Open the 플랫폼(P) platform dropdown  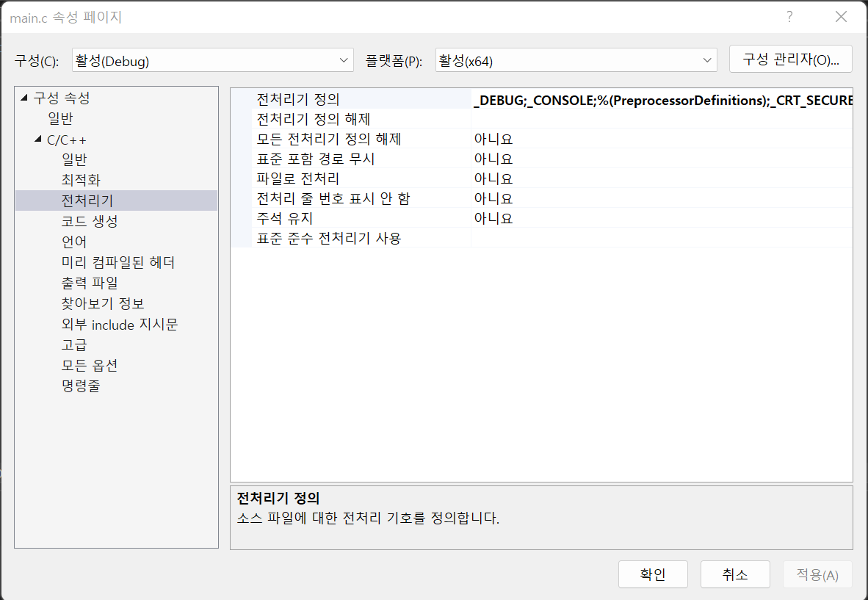pos(576,60)
